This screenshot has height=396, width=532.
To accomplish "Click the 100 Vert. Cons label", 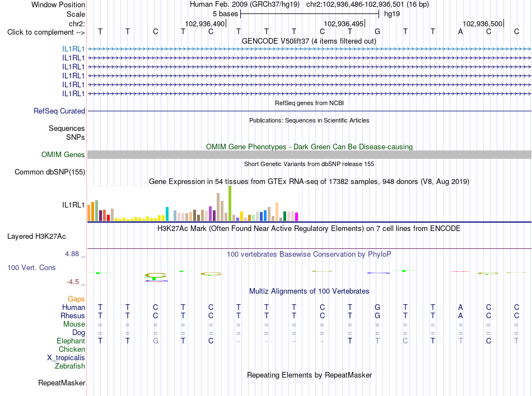I will [31, 267].
